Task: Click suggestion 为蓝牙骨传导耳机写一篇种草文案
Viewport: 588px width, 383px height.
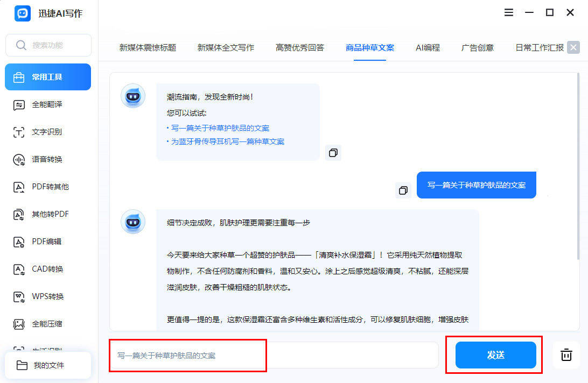Action: click(228, 141)
